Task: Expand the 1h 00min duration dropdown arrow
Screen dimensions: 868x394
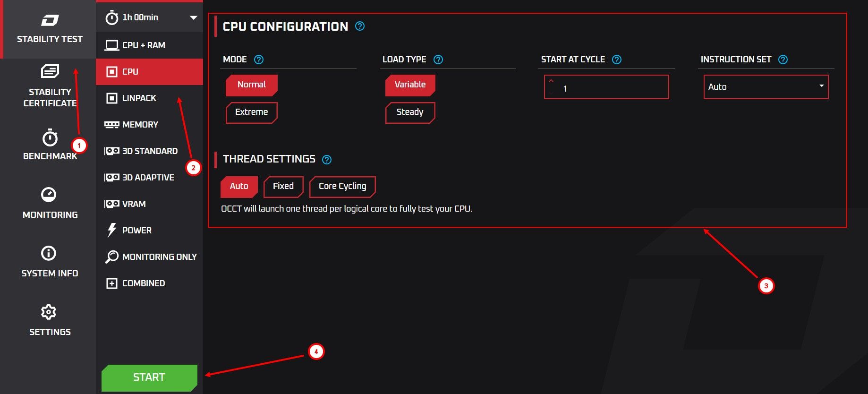Action: pyautogui.click(x=194, y=17)
